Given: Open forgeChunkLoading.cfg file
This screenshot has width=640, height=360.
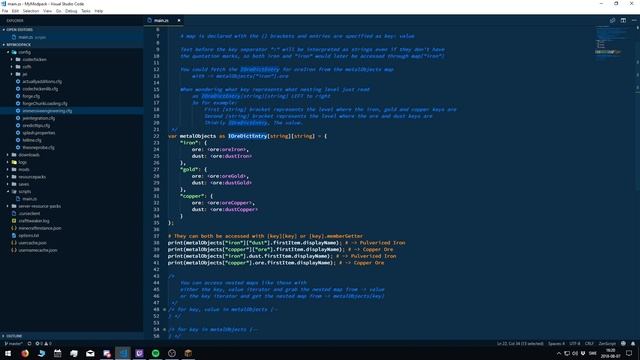Looking at the screenshot, I should click(45, 104).
